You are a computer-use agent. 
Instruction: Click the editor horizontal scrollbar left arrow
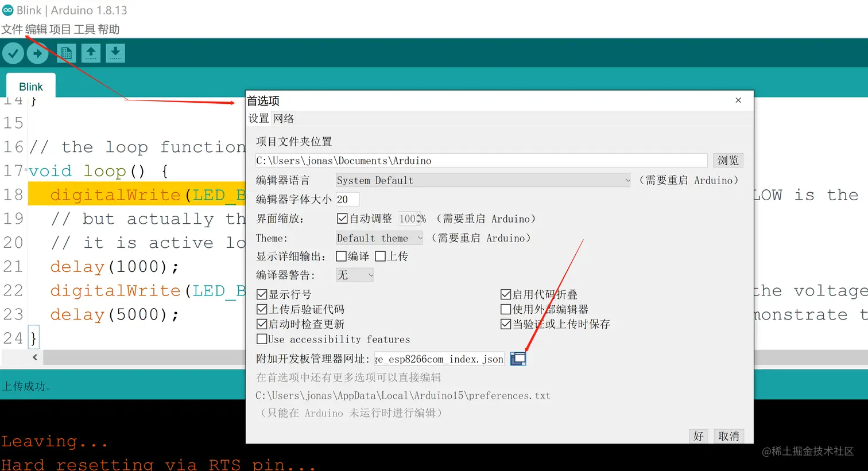35,357
